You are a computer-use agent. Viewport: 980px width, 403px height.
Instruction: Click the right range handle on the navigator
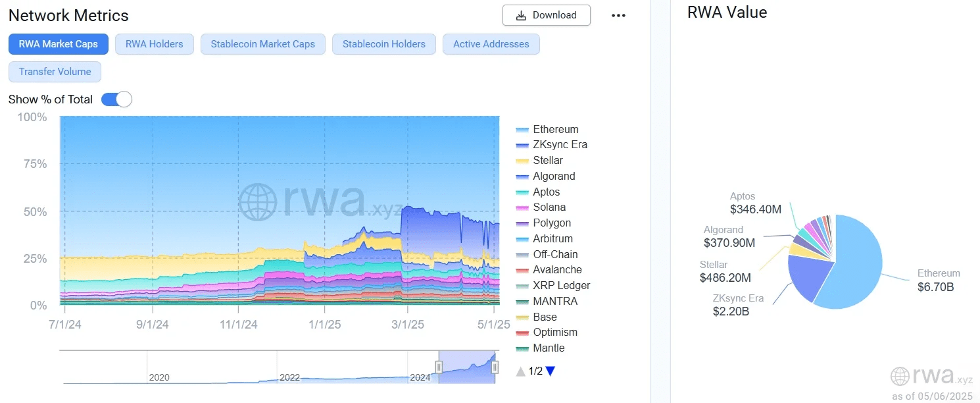pyautogui.click(x=495, y=367)
